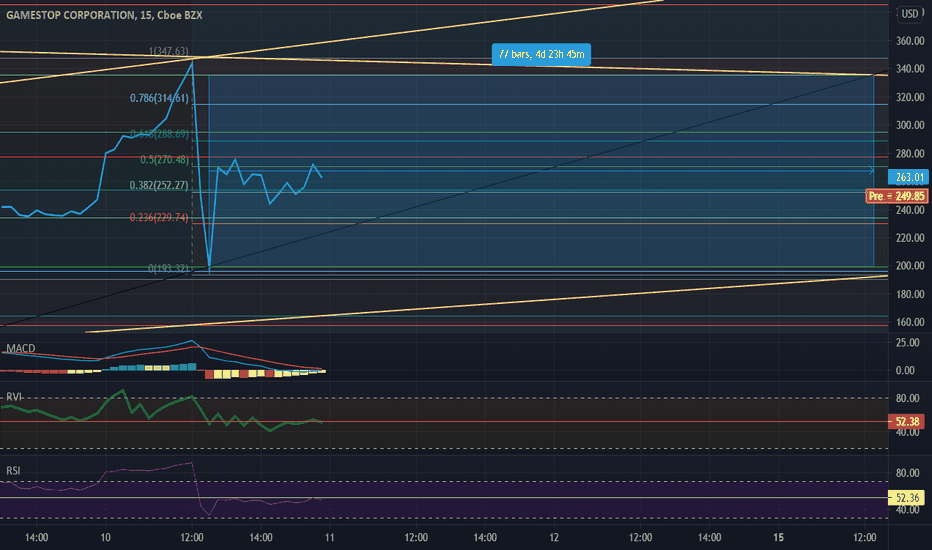
Task: Open the USD currency selector
Action: click(910, 13)
